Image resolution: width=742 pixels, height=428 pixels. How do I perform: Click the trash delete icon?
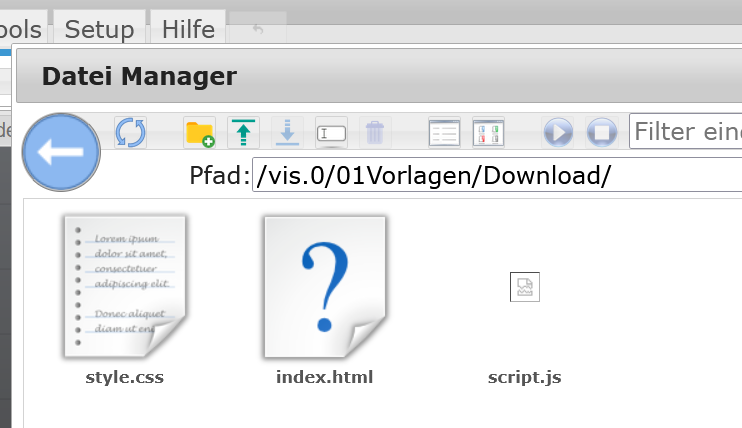point(374,132)
